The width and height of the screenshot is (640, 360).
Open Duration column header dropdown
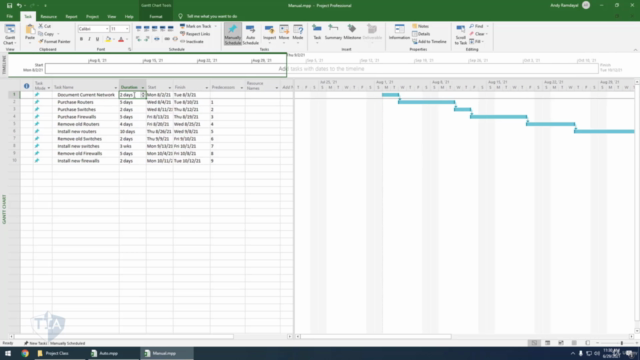(142, 87)
